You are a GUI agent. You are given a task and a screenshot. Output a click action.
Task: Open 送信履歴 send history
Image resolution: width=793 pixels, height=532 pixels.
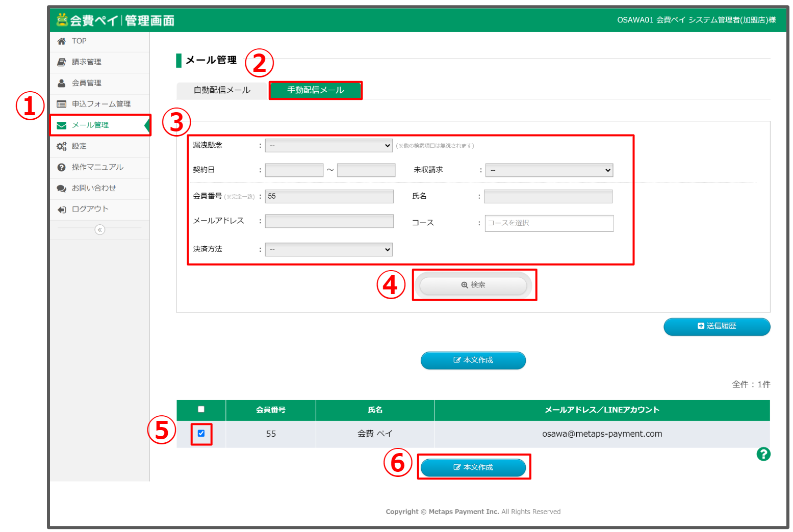tap(717, 327)
